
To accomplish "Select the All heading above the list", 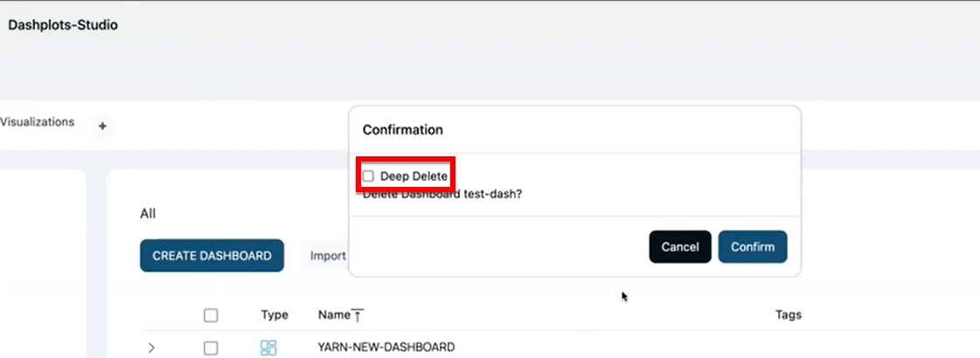I will (x=148, y=213).
